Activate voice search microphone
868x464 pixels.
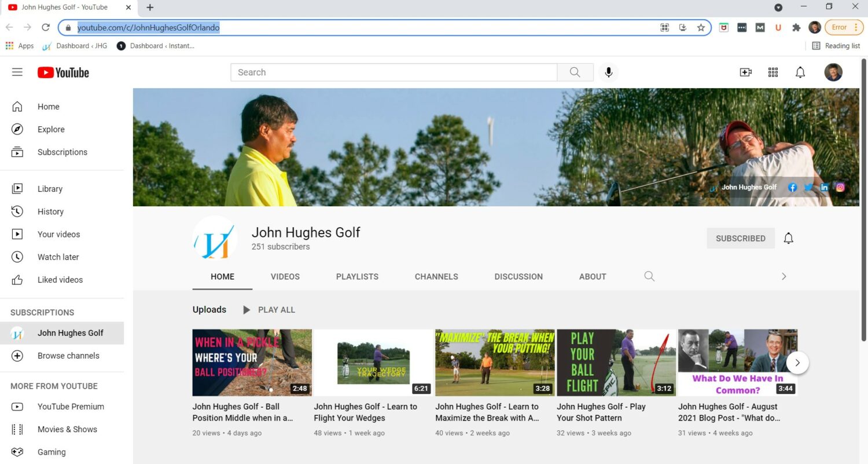608,72
